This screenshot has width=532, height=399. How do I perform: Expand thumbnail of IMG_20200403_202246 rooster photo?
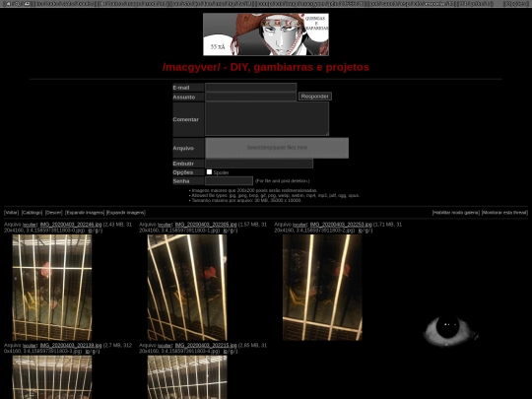pos(52,288)
